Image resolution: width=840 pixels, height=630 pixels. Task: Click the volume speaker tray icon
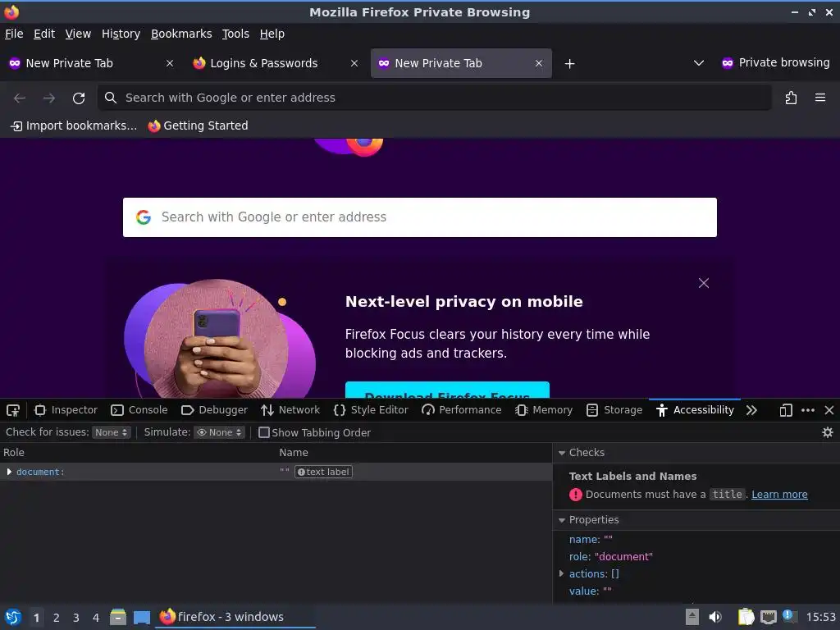point(715,617)
